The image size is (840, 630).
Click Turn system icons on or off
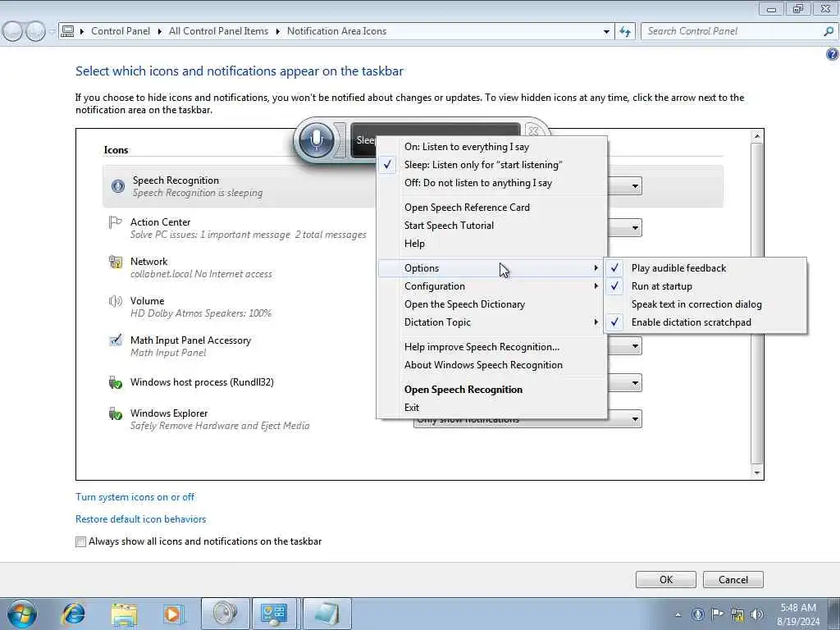[x=135, y=497]
